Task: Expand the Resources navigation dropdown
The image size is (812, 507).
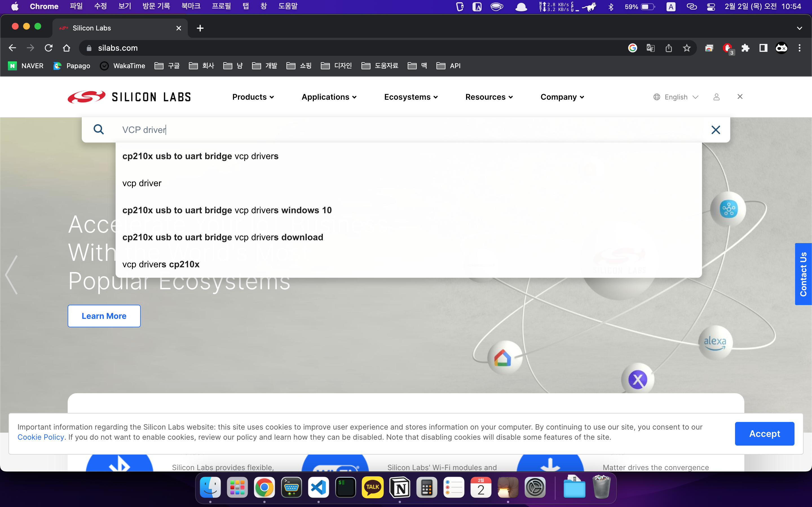Action: click(489, 97)
